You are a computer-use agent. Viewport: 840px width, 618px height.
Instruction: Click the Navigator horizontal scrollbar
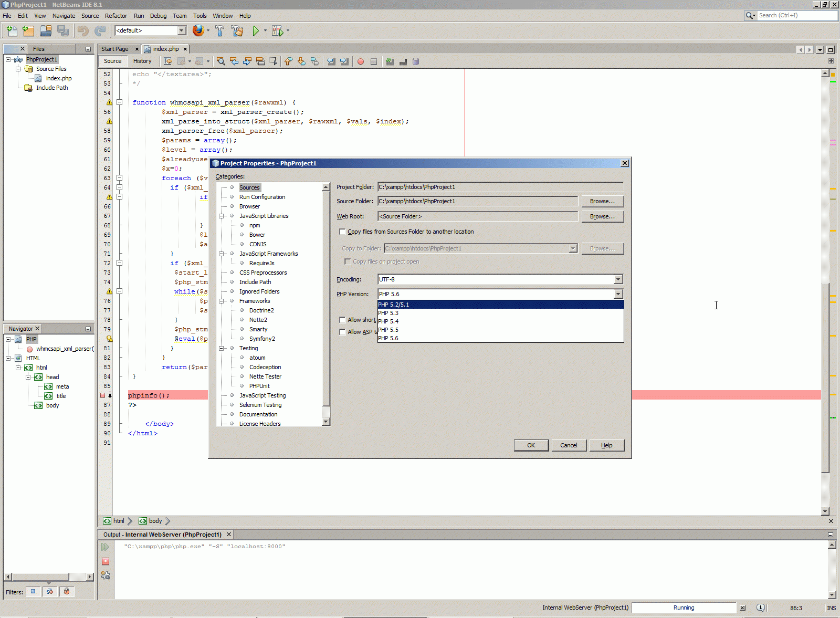(49, 577)
